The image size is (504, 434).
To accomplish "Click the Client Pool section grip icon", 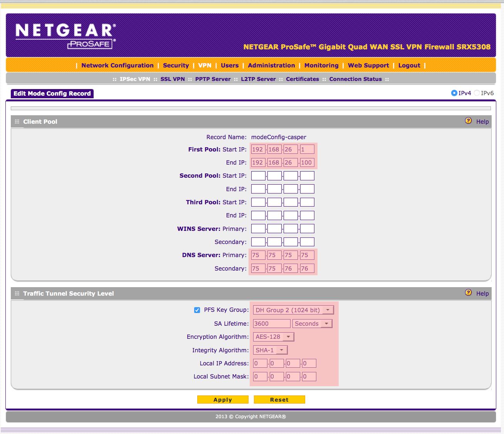I will [17, 121].
